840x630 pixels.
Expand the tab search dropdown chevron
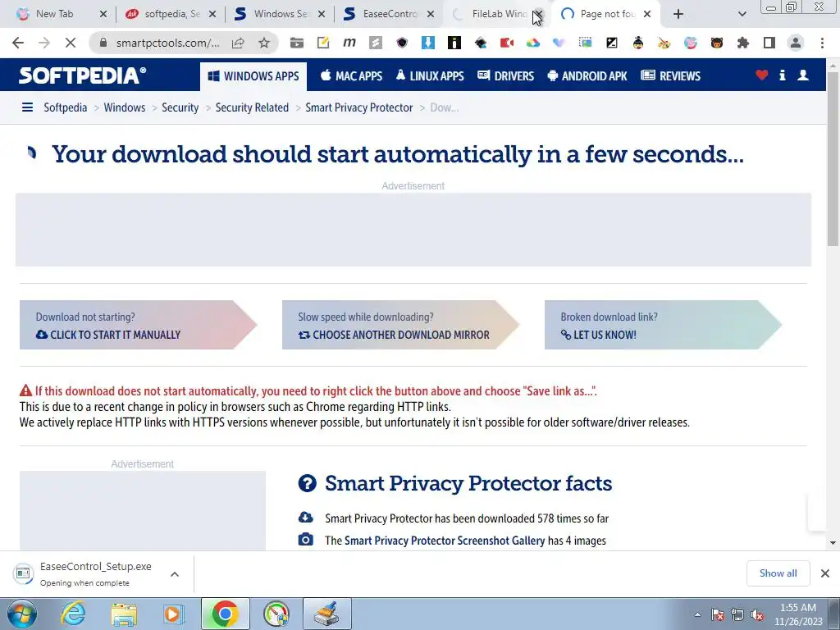pos(742,14)
